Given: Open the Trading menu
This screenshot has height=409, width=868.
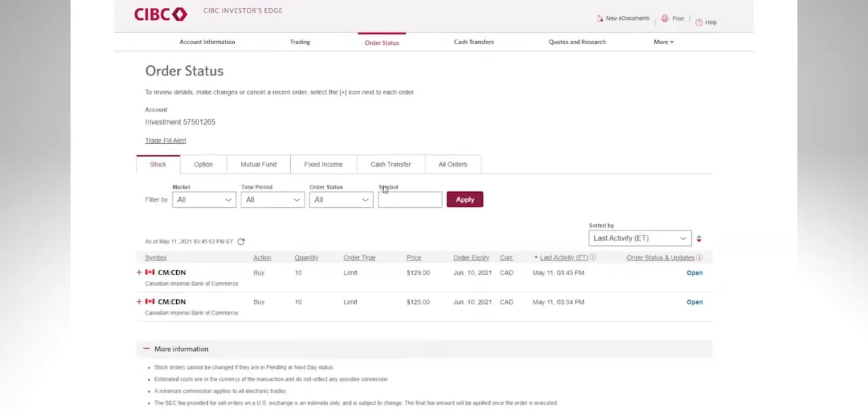Looking at the screenshot, I should [x=299, y=42].
